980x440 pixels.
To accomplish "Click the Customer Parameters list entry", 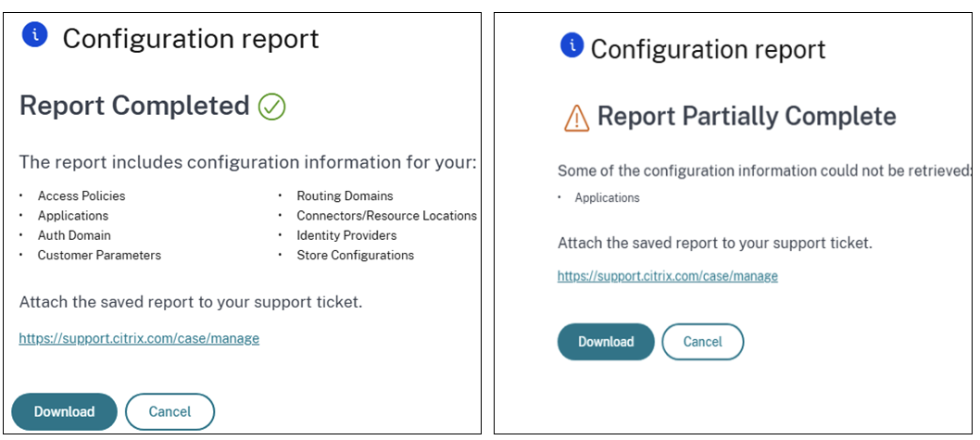I will (x=99, y=255).
